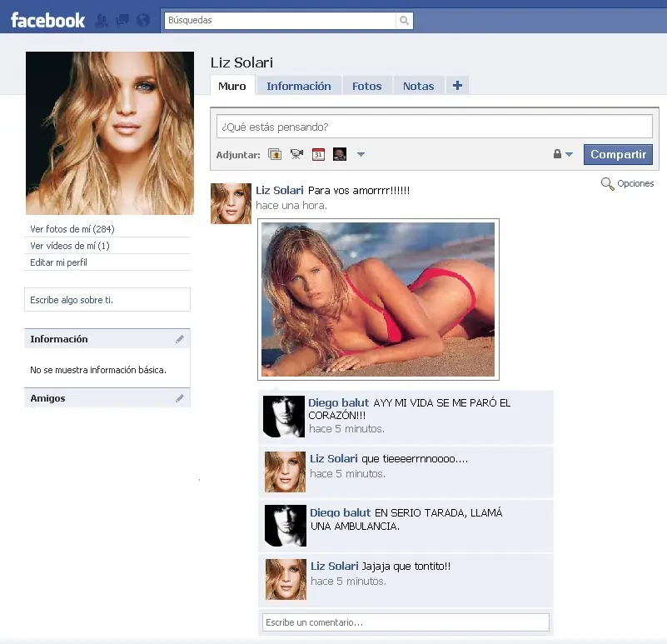Add a new tab with plus button
Viewport: 667px width, 644px height.
click(x=457, y=86)
